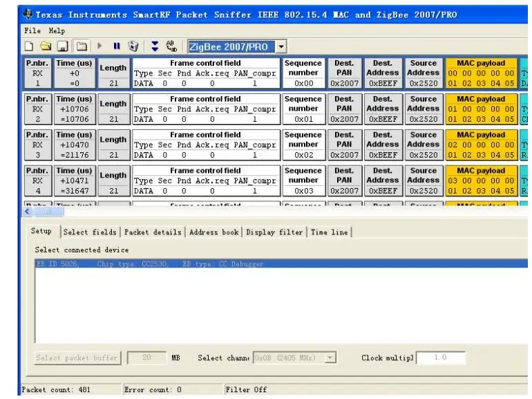Screen dimensions: 532x399
Task: Select the ZigBee 2007/PRO protocol combo box
Action: coord(237,46)
